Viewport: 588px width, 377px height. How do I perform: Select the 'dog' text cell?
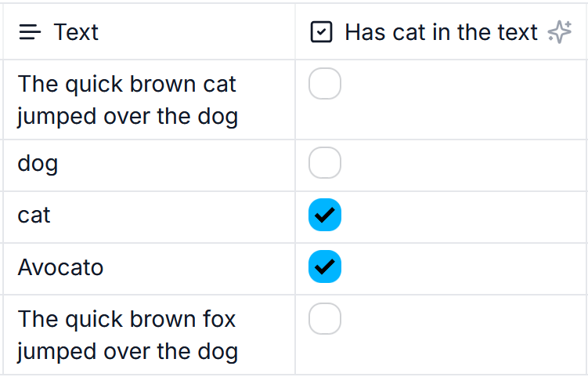point(150,165)
